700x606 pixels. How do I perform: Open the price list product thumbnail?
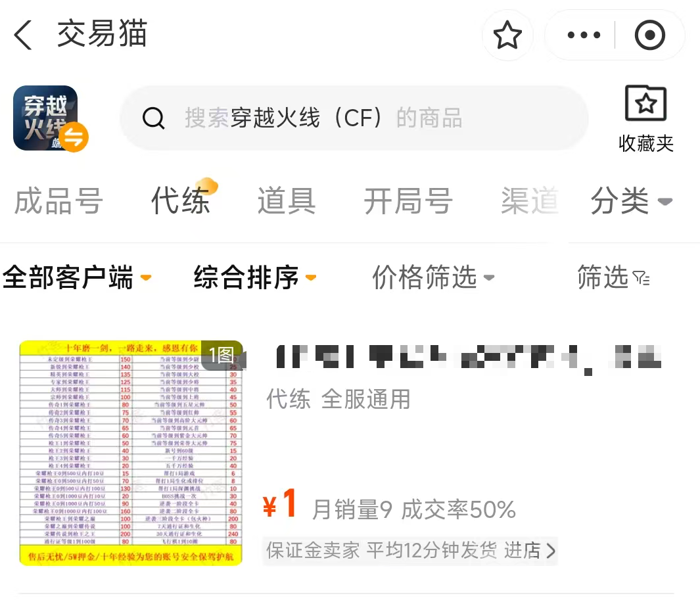131,453
